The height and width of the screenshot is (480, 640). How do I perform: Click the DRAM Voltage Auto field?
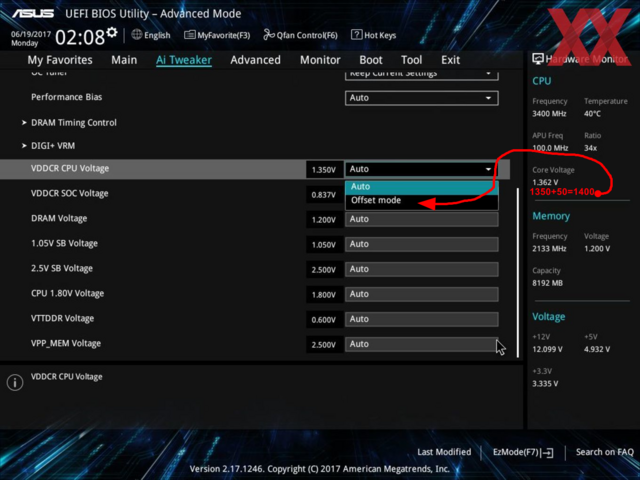[x=422, y=219]
